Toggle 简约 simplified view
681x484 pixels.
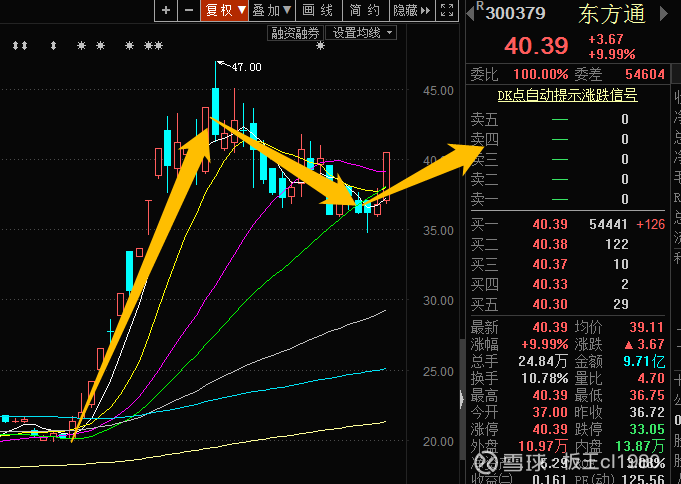click(x=366, y=10)
